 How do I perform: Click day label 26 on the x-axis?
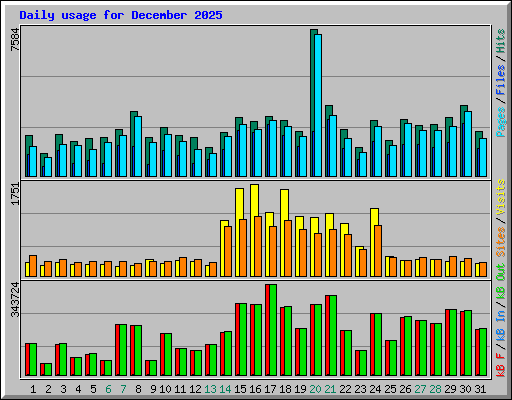pyautogui.click(x=405, y=389)
